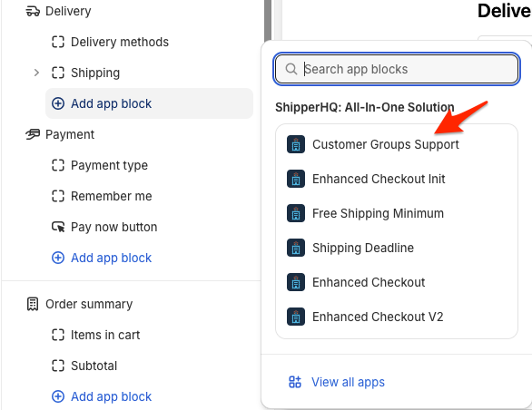Click the Pay now button cursor icon
Viewport: 532px width, 410px height.
(58, 227)
